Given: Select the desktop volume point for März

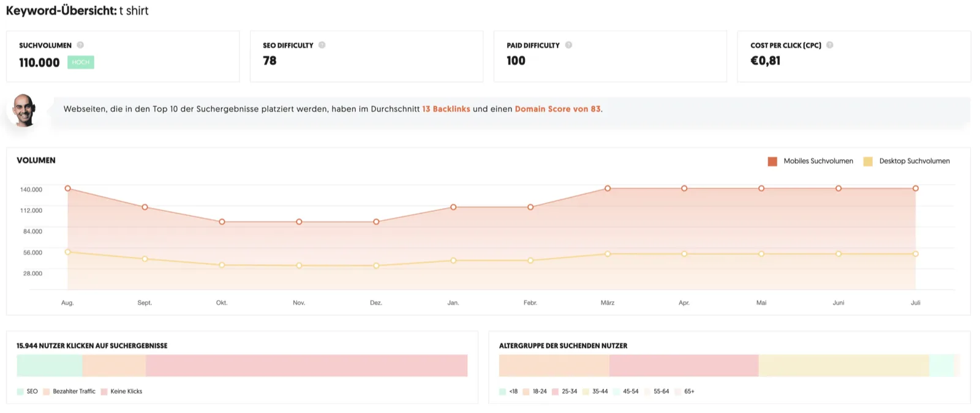Looking at the screenshot, I should click(608, 253).
